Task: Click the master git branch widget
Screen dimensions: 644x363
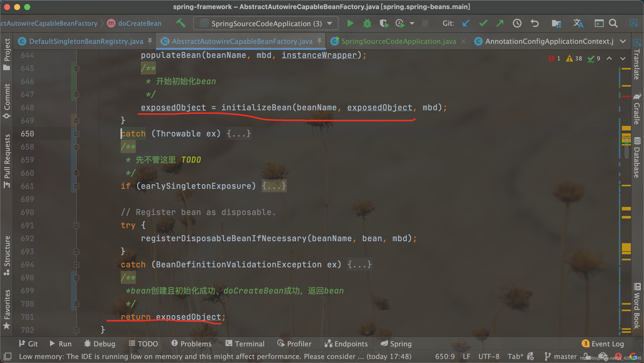Action: [x=561, y=356]
